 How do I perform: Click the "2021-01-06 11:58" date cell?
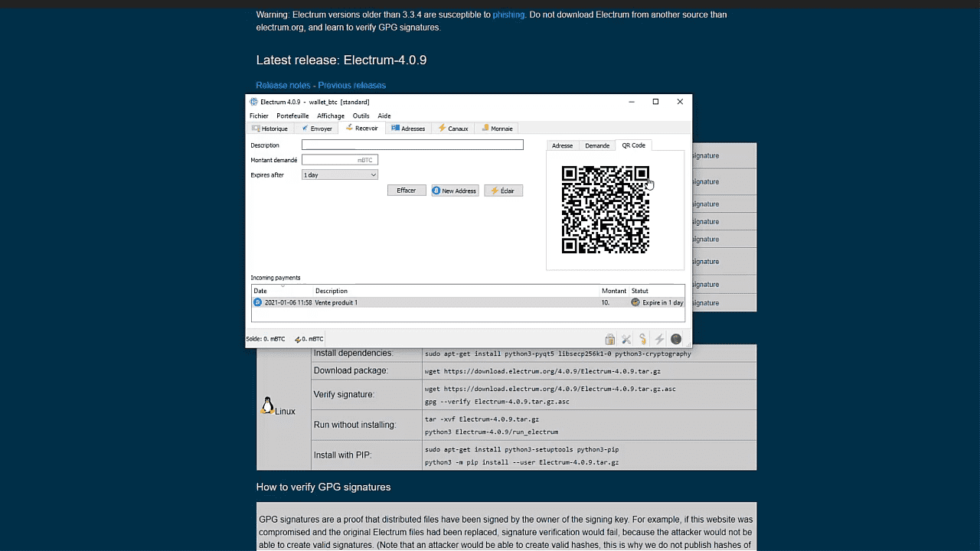tap(288, 302)
